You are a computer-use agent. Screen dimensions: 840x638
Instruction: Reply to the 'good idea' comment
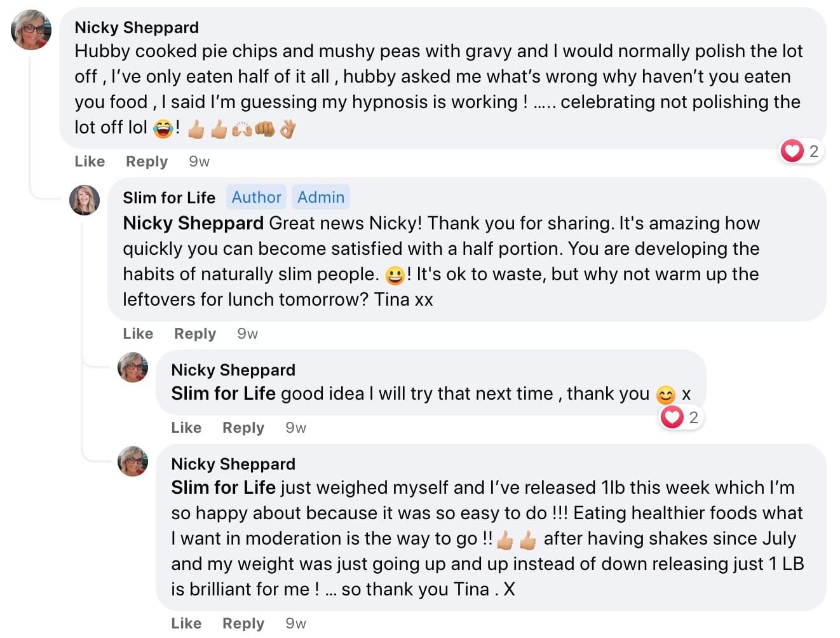coord(243,428)
